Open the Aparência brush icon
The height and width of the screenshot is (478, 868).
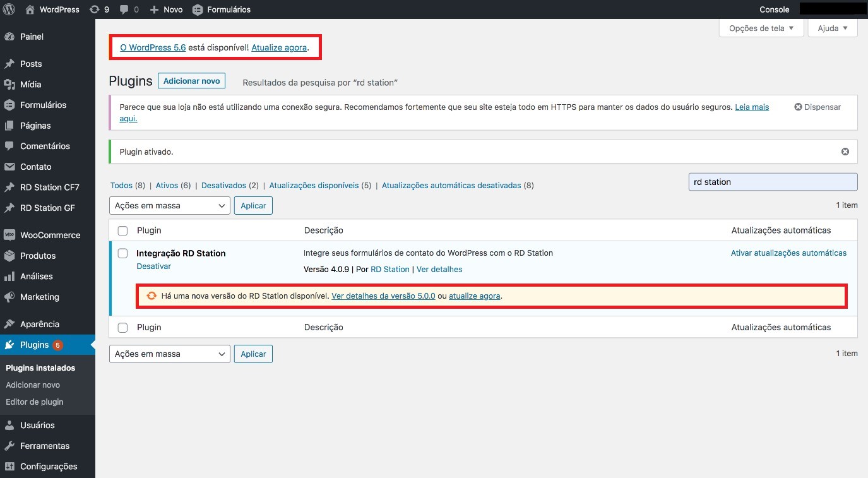click(9, 324)
